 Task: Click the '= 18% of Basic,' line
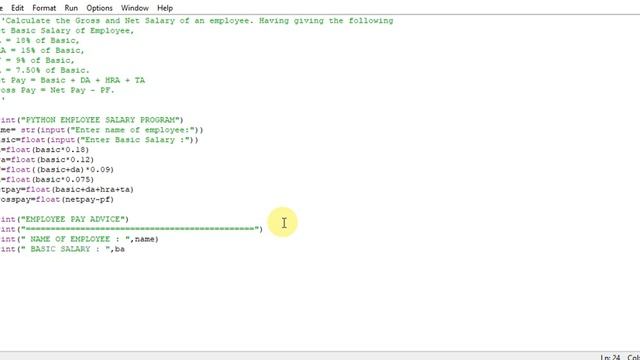tap(40, 40)
